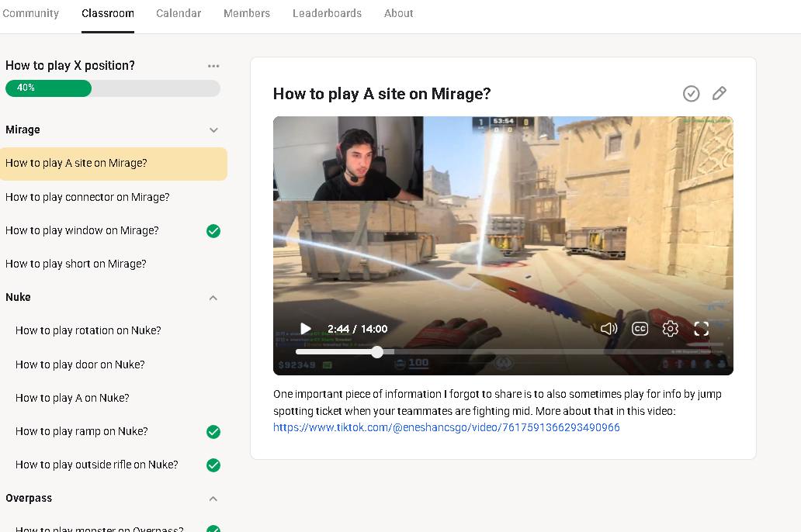Switch to the Community tab
The height and width of the screenshot is (532, 801).
pos(30,13)
